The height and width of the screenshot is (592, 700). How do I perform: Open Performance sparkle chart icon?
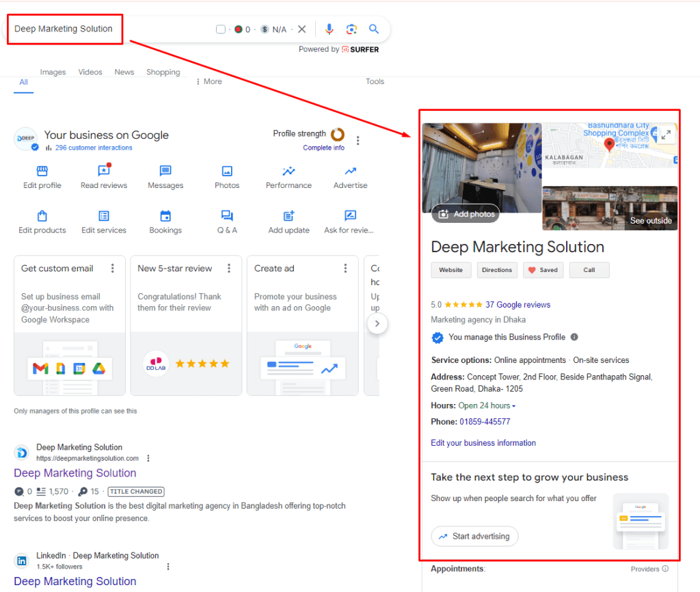click(289, 171)
